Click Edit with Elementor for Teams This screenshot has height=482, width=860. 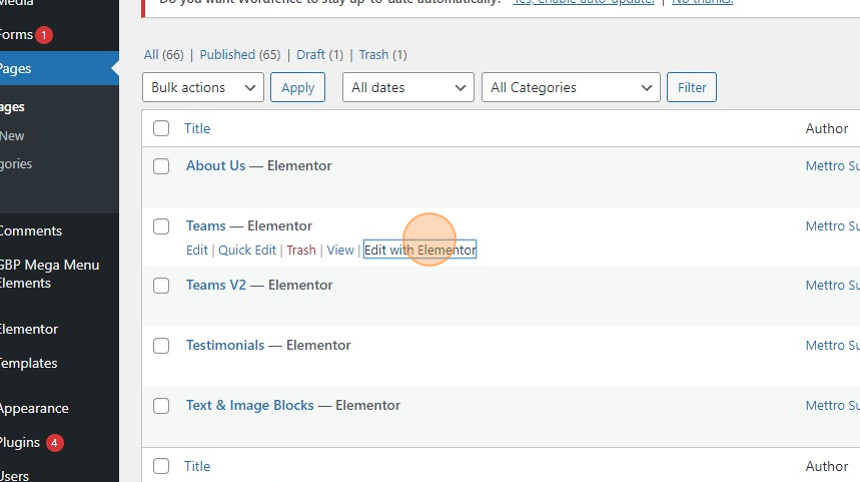click(x=420, y=250)
